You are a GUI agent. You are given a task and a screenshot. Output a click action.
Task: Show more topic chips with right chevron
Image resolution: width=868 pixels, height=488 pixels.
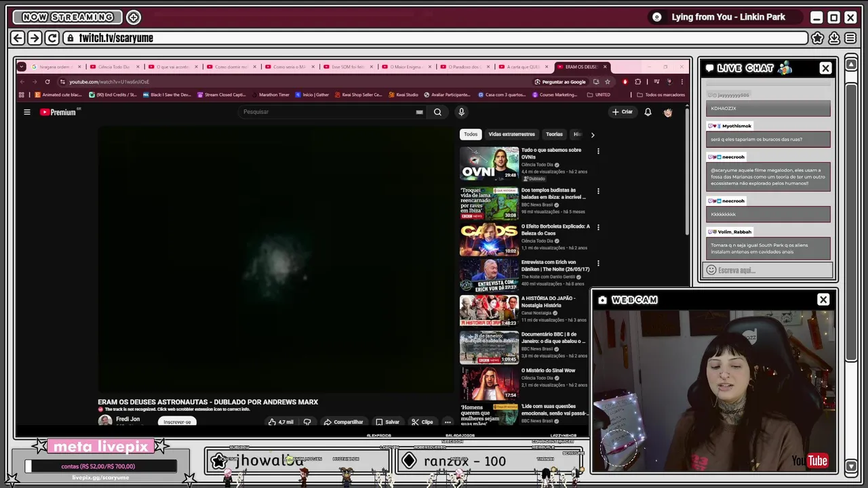tap(592, 134)
